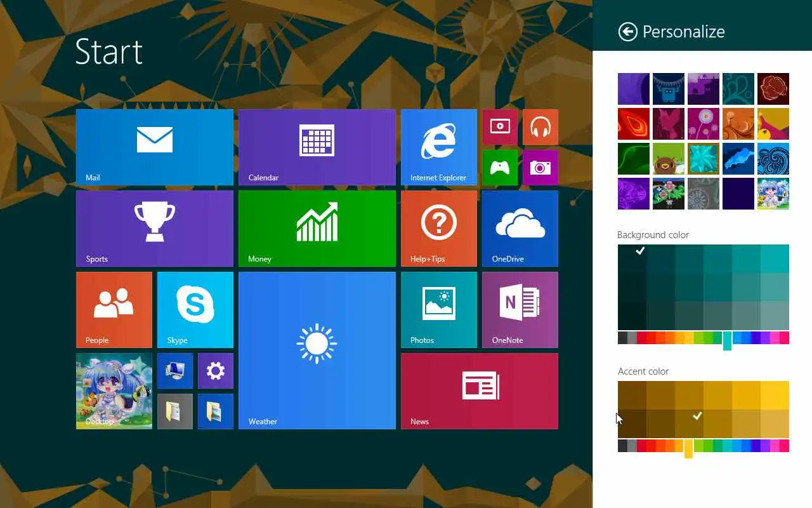This screenshot has width=812, height=508.
Task: Select the dark red flower sketch thumbnail
Action: (773, 89)
